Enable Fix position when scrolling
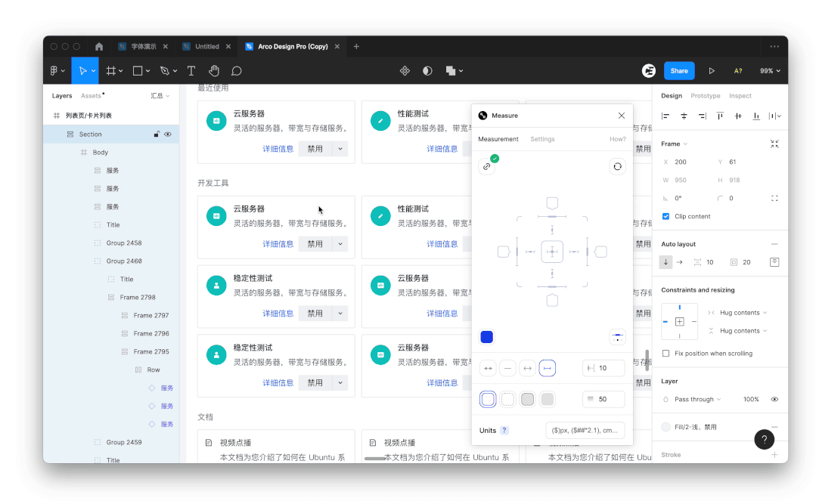This screenshot has height=504, width=816. 666,353
